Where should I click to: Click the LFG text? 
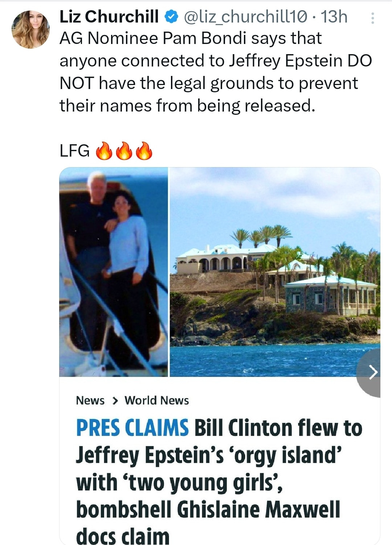click(x=74, y=151)
